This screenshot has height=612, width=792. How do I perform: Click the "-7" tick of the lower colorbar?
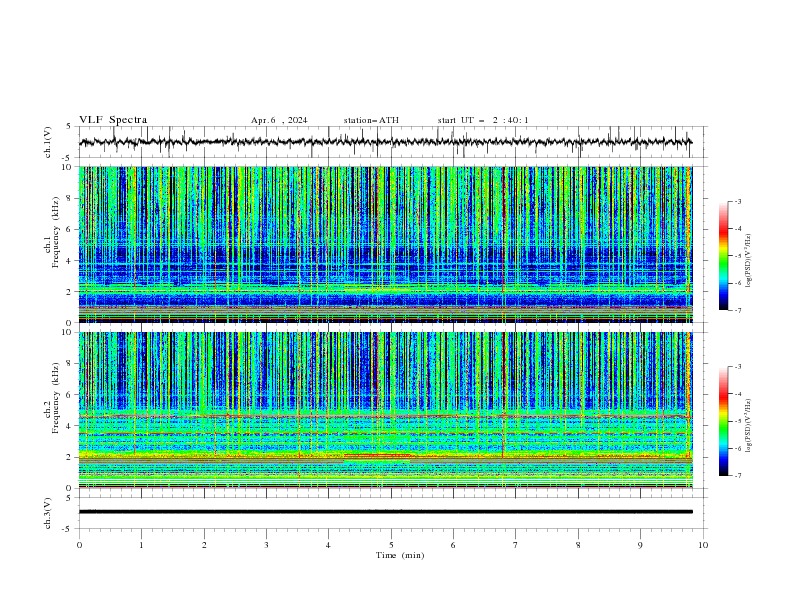pos(737,476)
